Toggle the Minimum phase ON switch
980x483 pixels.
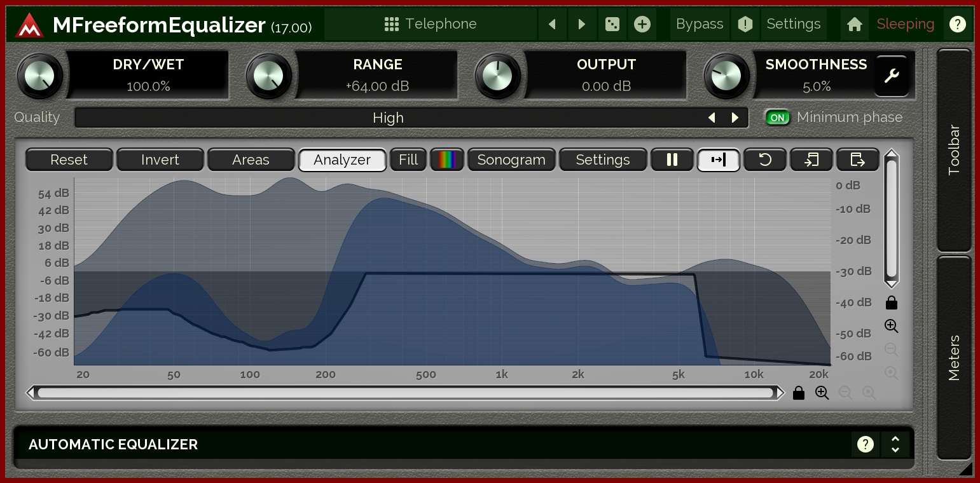[777, 118]
